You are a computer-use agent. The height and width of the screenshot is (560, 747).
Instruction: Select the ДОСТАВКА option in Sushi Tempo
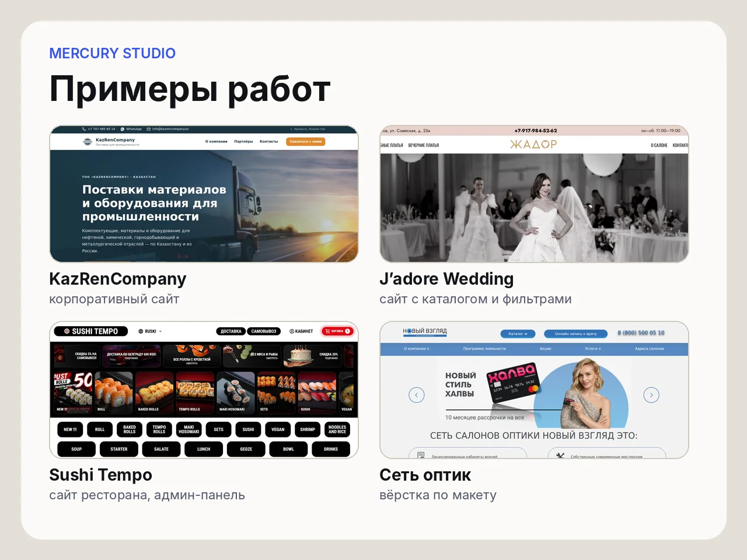click(x=231, y=331)
